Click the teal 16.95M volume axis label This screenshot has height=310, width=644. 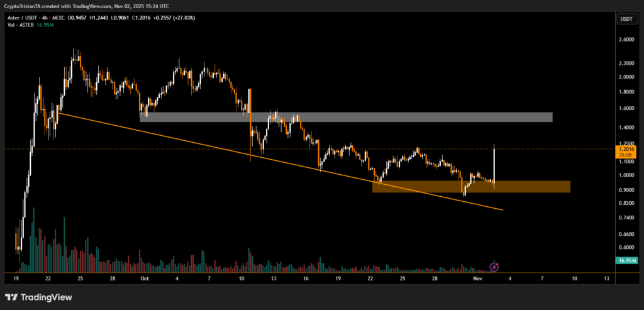[626, 260]
